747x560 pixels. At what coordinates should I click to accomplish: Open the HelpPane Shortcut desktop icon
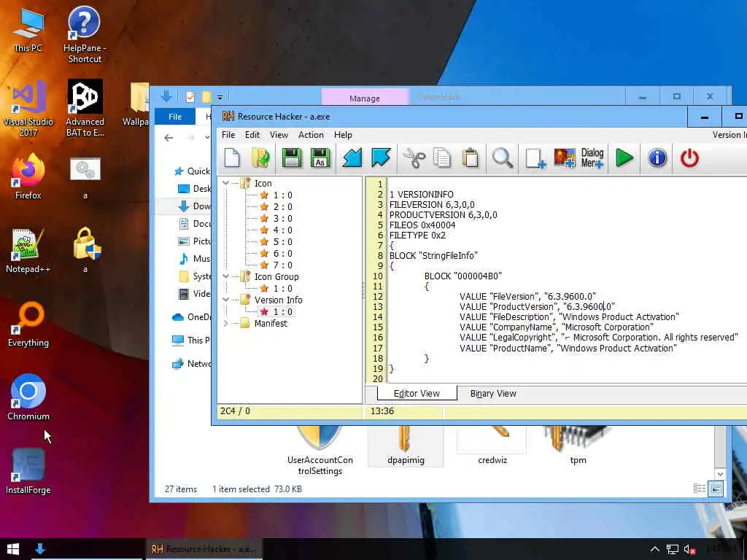[85, 34]
